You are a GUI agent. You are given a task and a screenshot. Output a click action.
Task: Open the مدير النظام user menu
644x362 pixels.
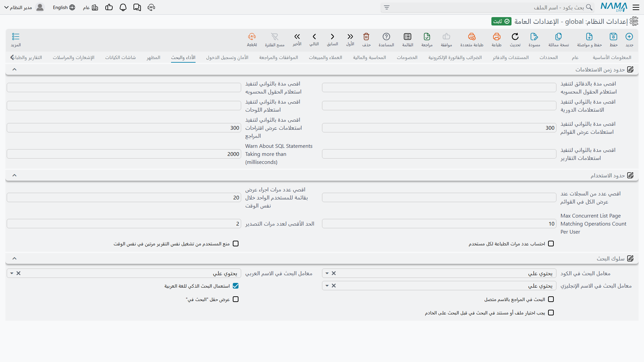pyautogui.click(x=24, y=7)
